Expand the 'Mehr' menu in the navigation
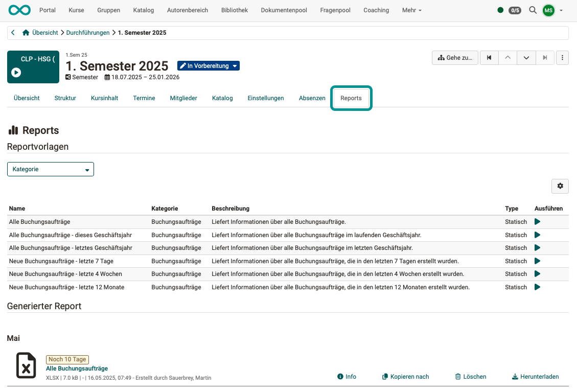The width and height of the screenshot is (577, 392). [x=411, y=10]
